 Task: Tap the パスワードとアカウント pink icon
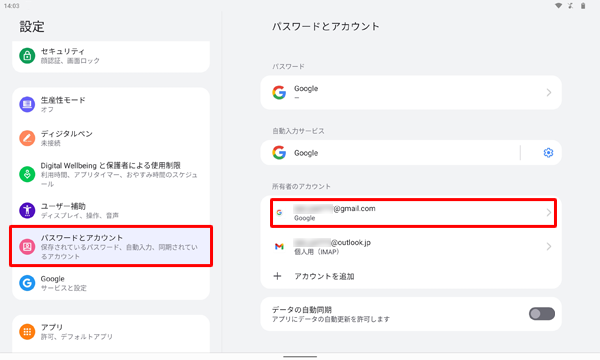click(x=27, y=247)
